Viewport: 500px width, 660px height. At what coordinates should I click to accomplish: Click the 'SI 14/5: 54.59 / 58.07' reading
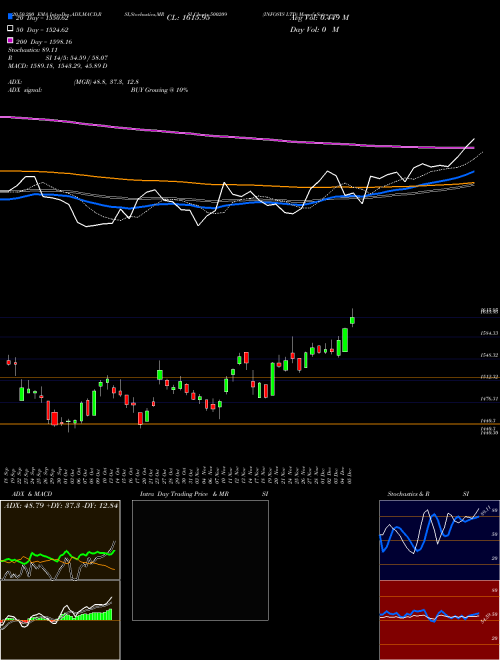tap(77, 58)
